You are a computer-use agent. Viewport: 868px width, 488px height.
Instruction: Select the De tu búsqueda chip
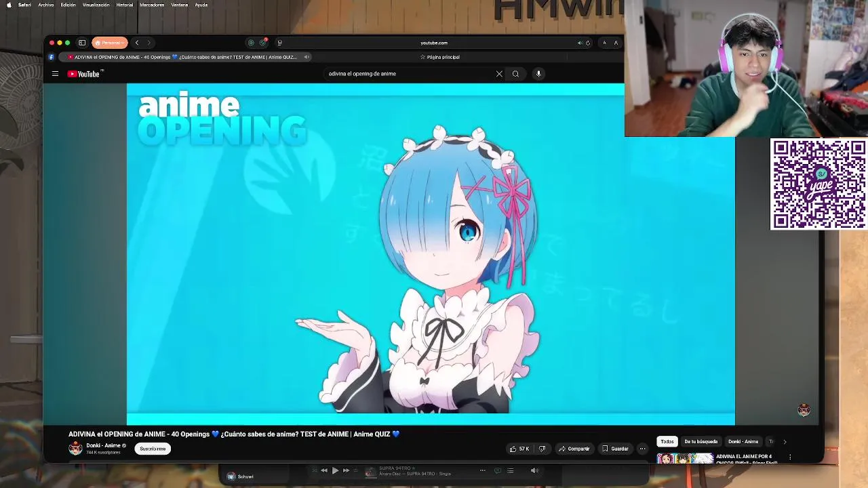701,441
